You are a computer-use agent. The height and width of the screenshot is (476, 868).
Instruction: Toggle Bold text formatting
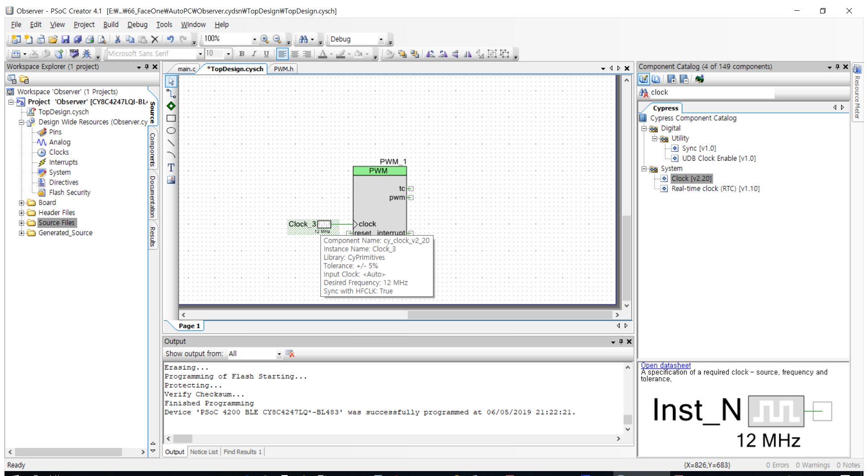242,54
